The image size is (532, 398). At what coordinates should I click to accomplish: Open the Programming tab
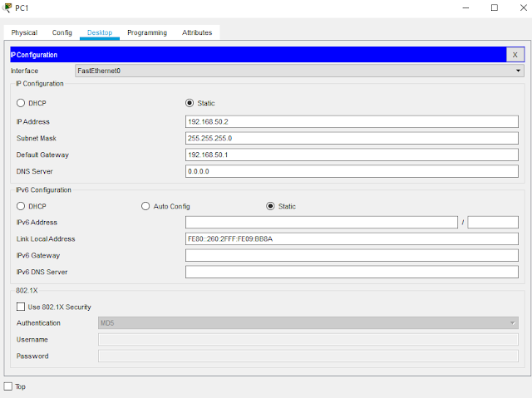pos(147,32)
